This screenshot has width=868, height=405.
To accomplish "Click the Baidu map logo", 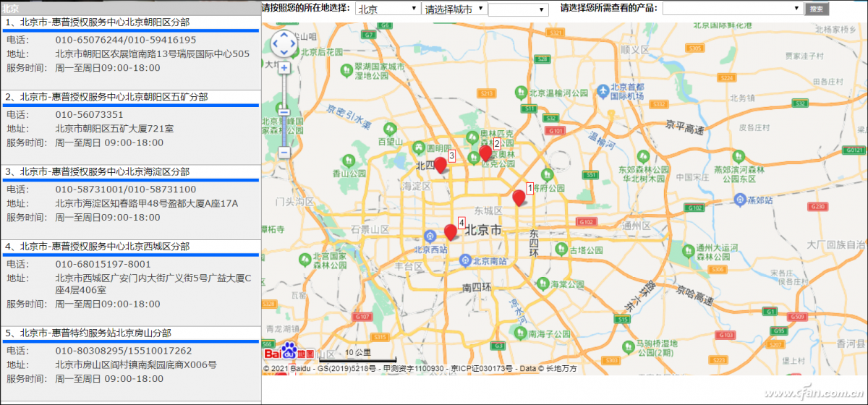I will pyautogui.click(x=289, y=352).
